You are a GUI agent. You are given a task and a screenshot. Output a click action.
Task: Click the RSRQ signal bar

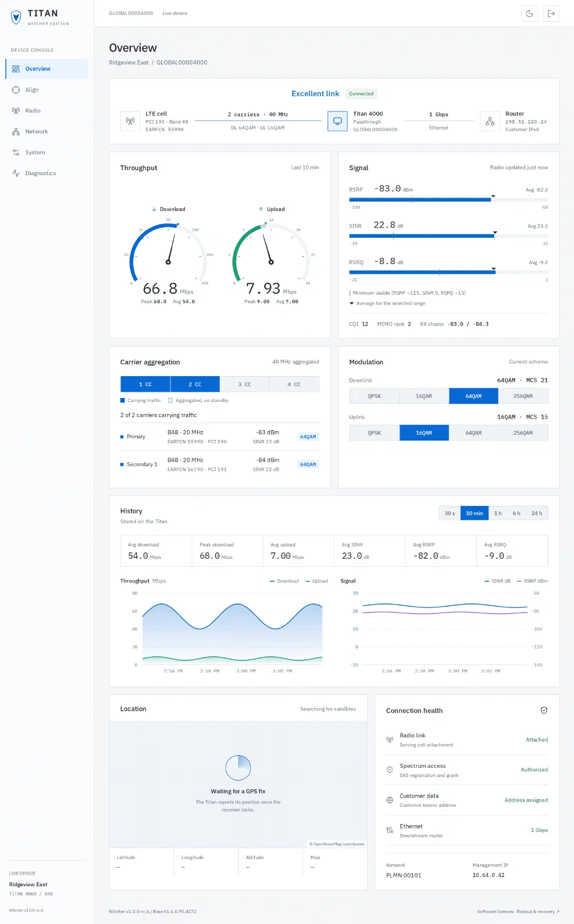[x=448, y=272]
